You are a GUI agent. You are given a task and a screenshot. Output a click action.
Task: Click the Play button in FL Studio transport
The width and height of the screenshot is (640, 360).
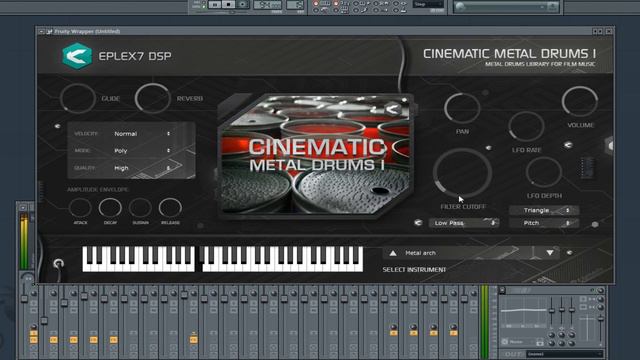click(215, 4)
